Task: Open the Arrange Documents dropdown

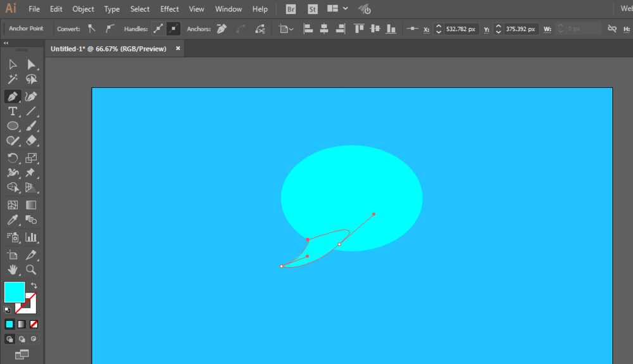Action: [337, 8]
